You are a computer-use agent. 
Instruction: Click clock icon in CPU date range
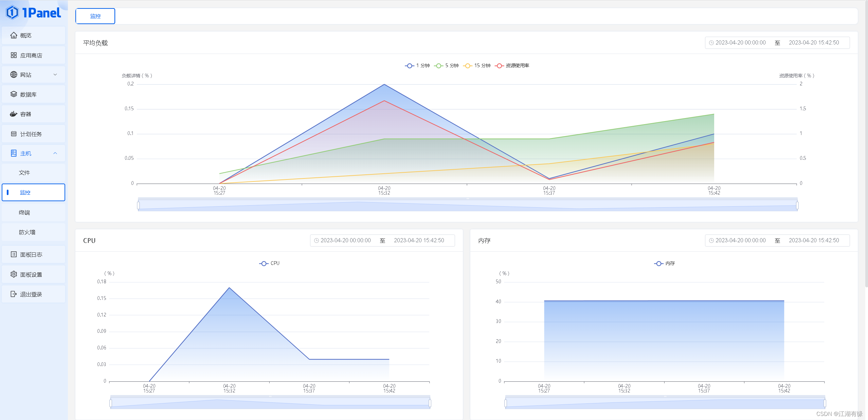pos(316,241)
